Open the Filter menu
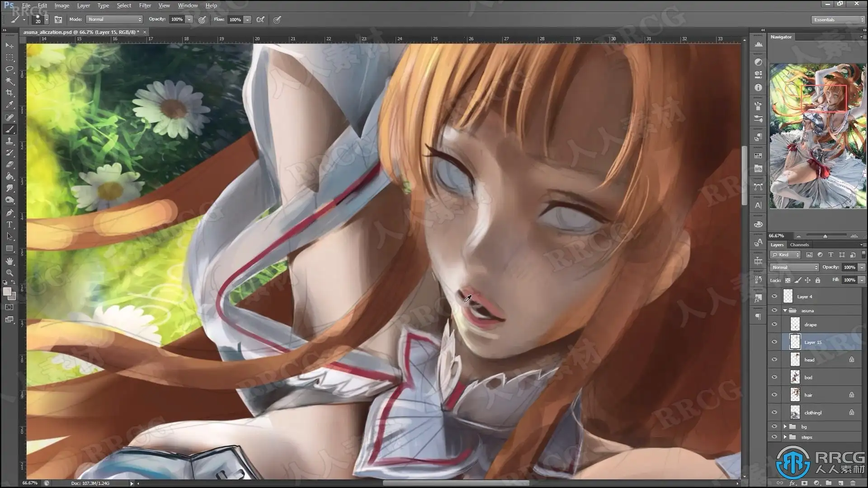Image resolution: width=868 pixels, height=488 pixels. [x=145, y=5]
